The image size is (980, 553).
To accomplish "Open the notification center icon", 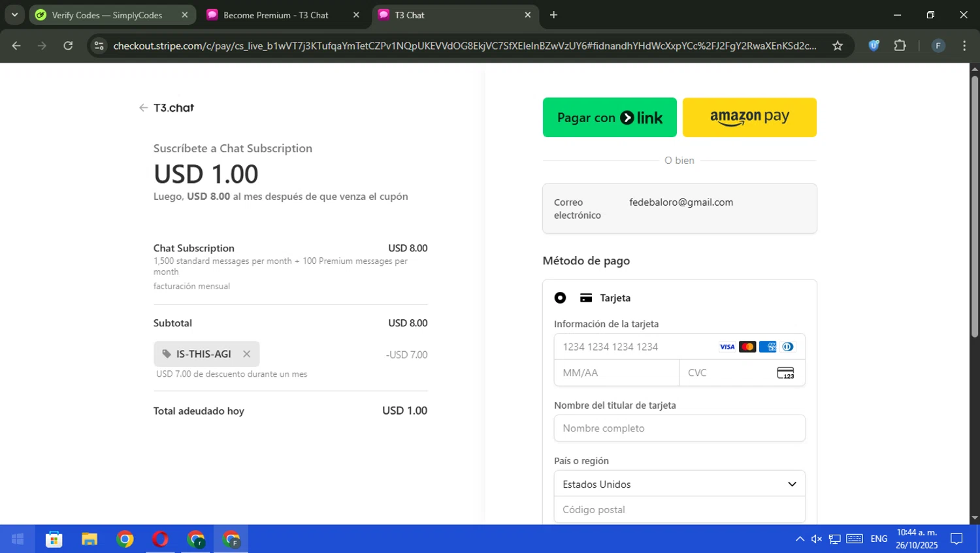I will (956, 539).
